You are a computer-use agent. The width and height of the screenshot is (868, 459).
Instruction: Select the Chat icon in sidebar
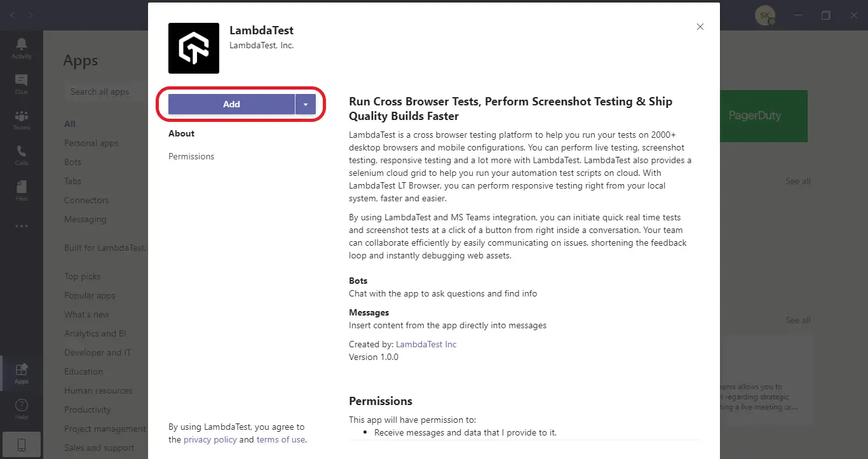pyautogui.click(x=21, y=83)
